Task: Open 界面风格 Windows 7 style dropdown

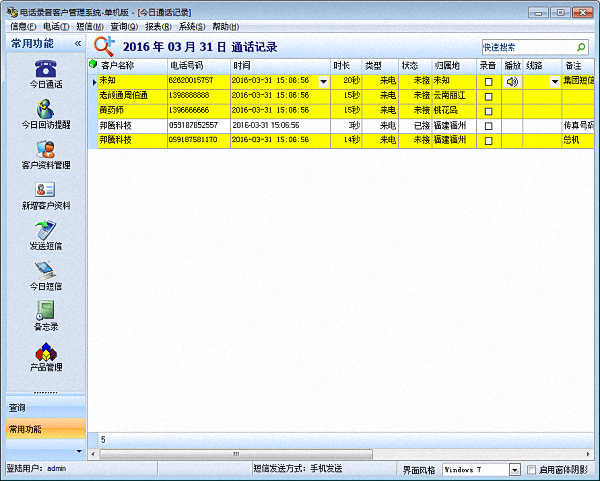Action: click(515, 469)
